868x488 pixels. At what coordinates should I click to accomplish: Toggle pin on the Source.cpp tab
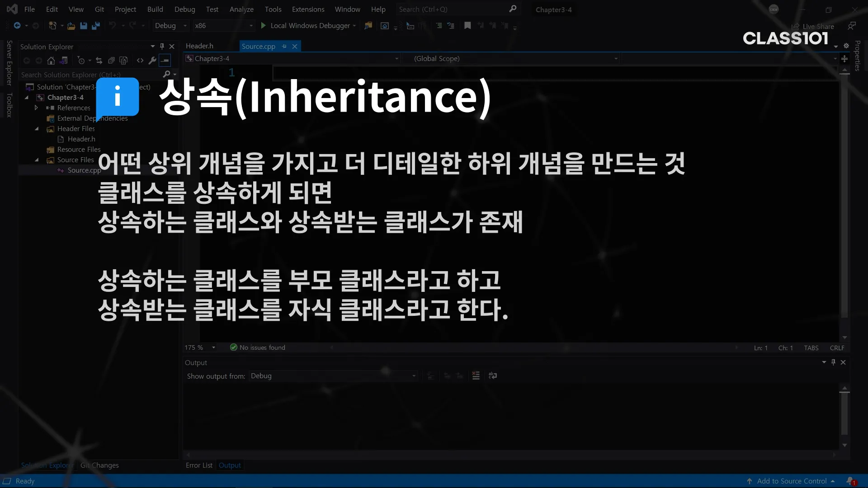click(284, 46)
